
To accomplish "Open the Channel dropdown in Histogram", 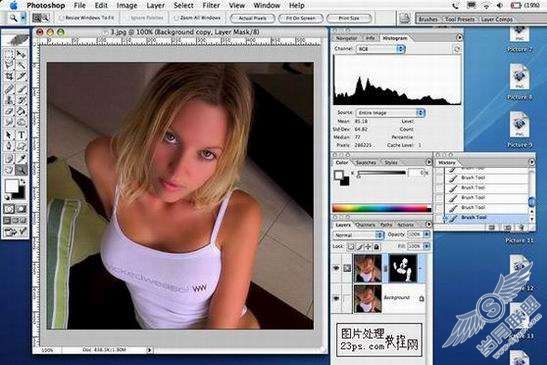I will click(x=380, y=49).
